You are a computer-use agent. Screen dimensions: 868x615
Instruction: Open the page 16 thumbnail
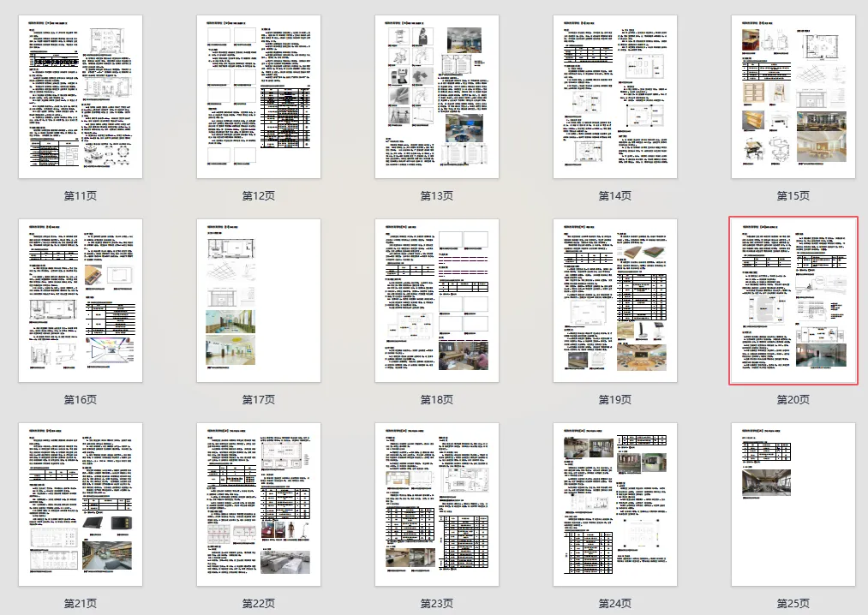[x=81, y=301]
